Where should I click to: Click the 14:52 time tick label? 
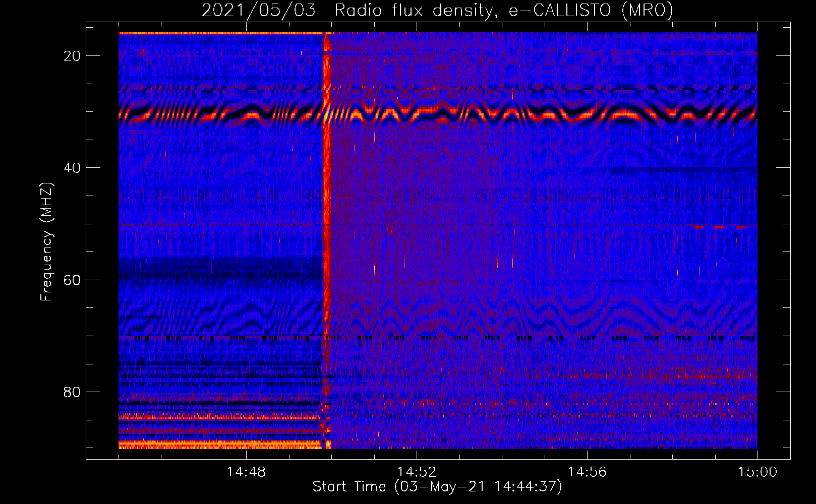click(x=417, y=472)
